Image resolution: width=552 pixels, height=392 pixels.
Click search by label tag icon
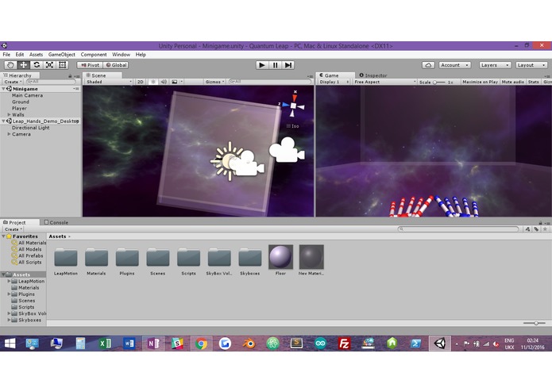536,229
